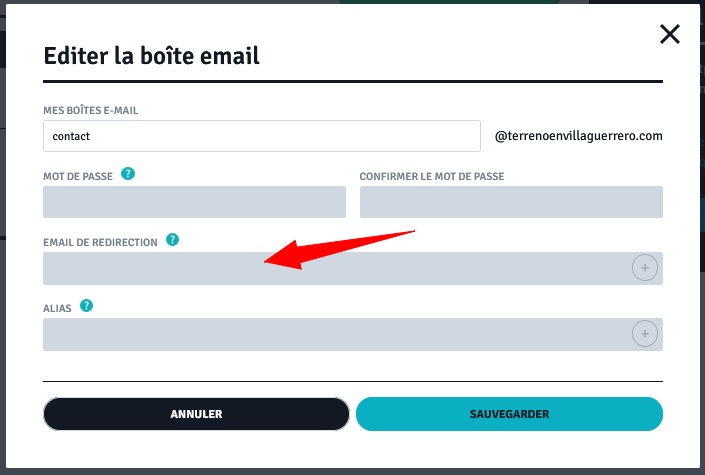Close the Editer la boîte email dialog
Viewport: 705px width, 475px height.
[x=669, y=34]
